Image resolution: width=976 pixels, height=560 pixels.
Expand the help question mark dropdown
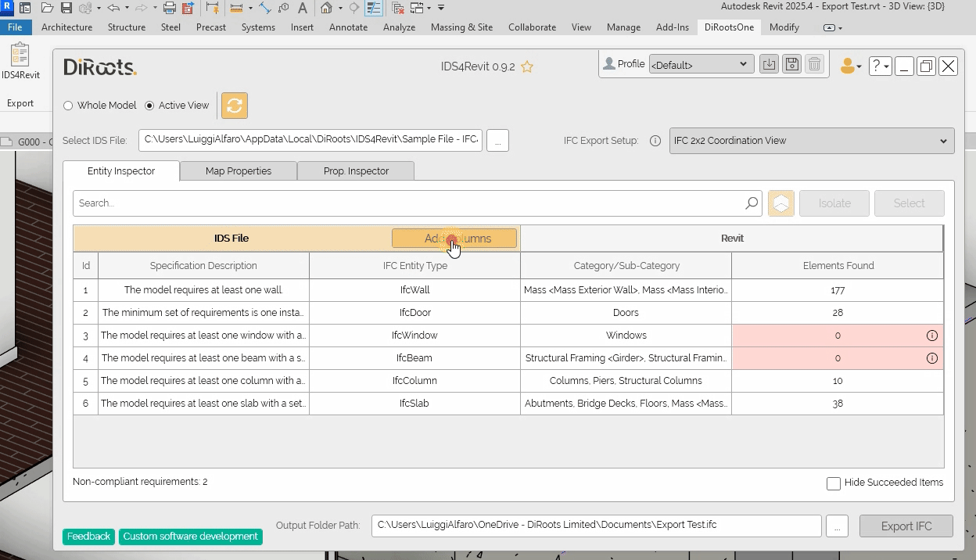881,66
